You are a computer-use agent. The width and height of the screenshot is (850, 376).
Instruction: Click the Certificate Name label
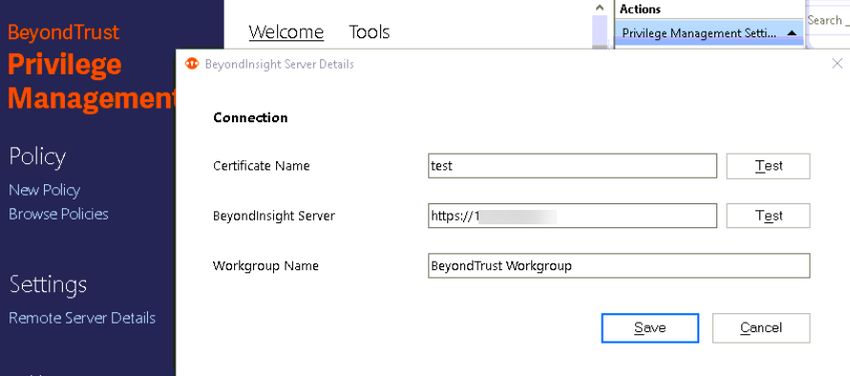[x=261, y=166]
